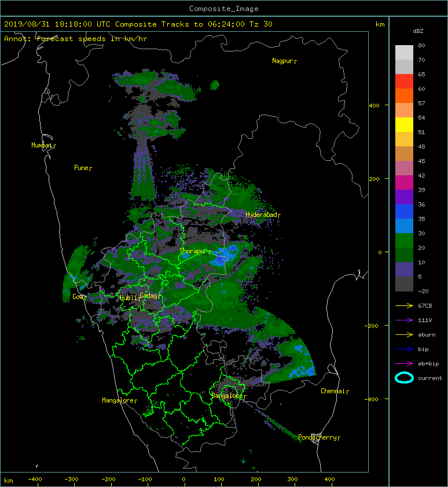Click the dark gray 5 dBZ swatch
Image resolution: width=448 pixels, height=487 pixels.
click(404, 284)
